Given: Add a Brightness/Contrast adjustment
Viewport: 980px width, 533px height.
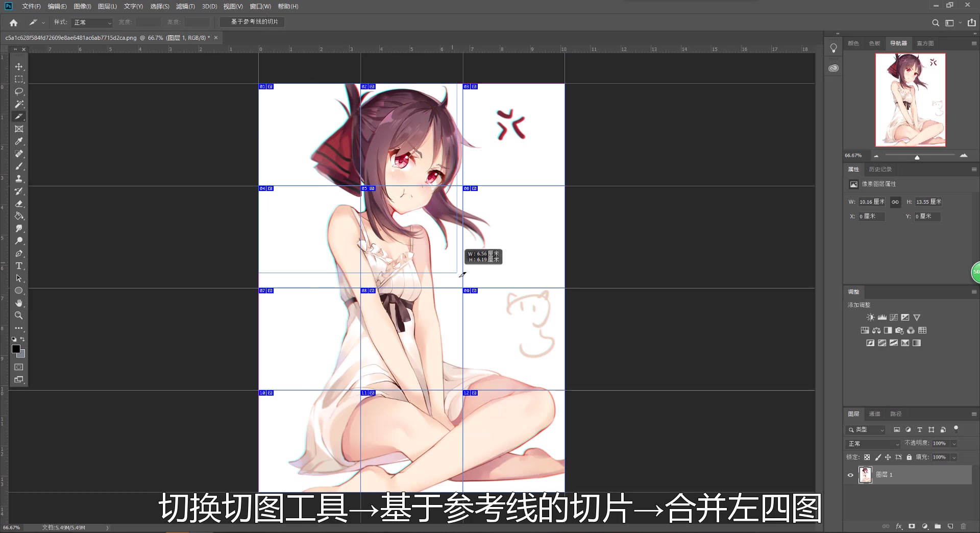Looking at the screenshot, I should pyautogui.click(x=870, y=317).
